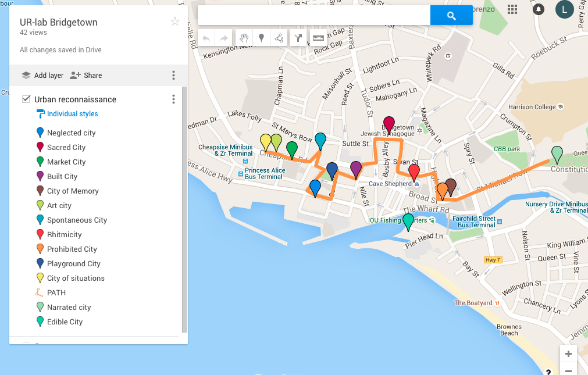Click the map title UR-lab Bridgetown
The height and width of the screenshot is (375, 588).
tap(59, 22)
